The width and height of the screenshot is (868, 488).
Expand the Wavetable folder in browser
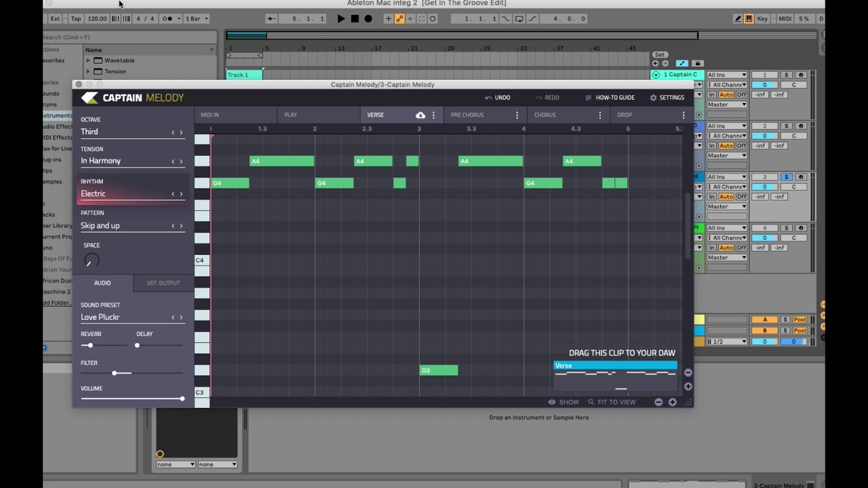(88, 60)
